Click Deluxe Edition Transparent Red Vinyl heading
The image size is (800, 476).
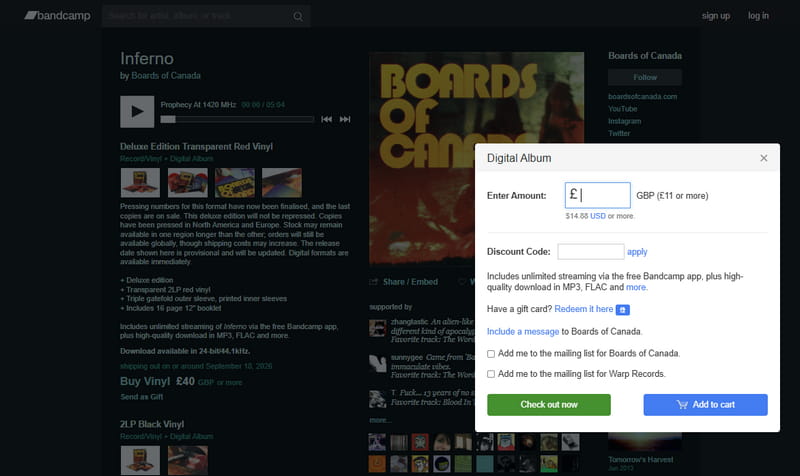196,146
